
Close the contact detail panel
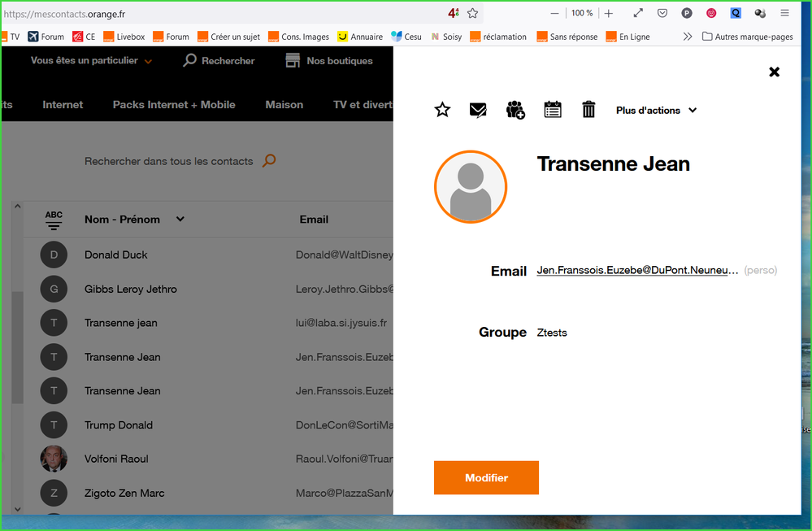774,72
